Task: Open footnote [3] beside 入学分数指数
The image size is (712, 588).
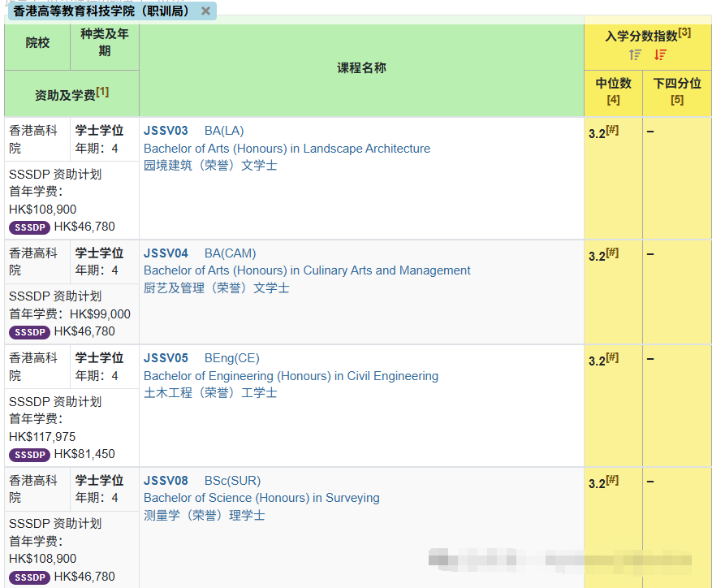Action: (684, 32)
